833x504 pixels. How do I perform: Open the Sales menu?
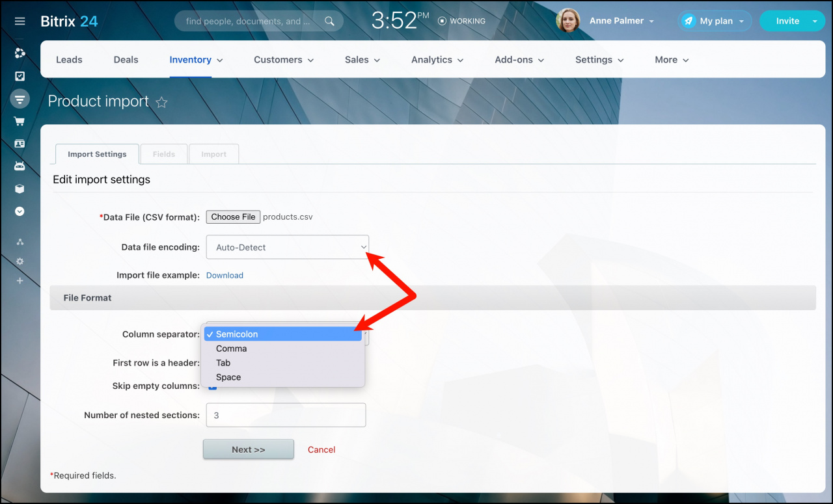point(362,59)
